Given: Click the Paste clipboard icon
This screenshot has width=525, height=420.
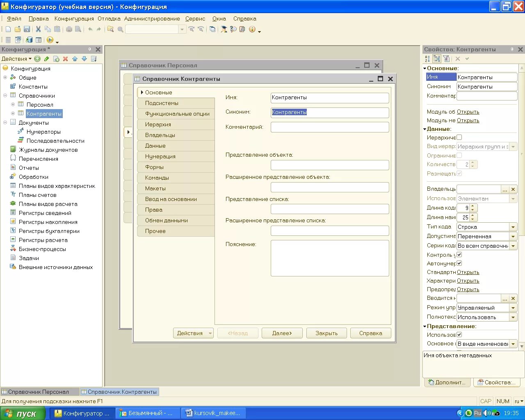Looking at the screenshot, I should pos(57,29).
